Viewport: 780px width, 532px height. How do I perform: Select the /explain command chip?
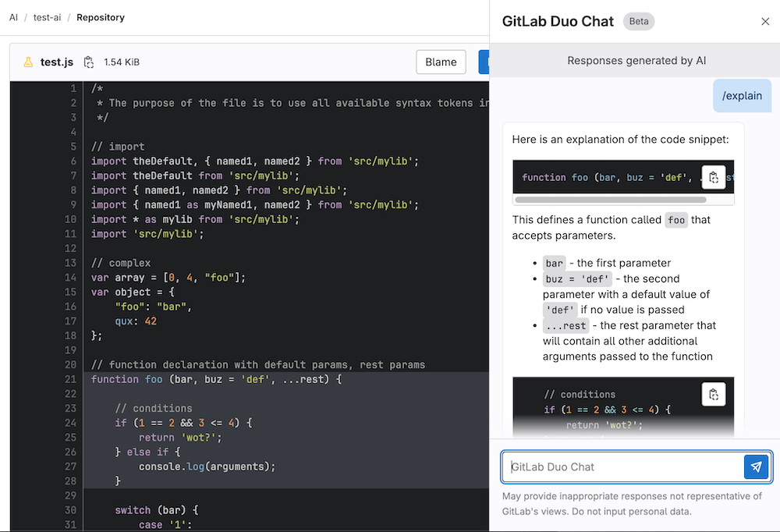742,95
